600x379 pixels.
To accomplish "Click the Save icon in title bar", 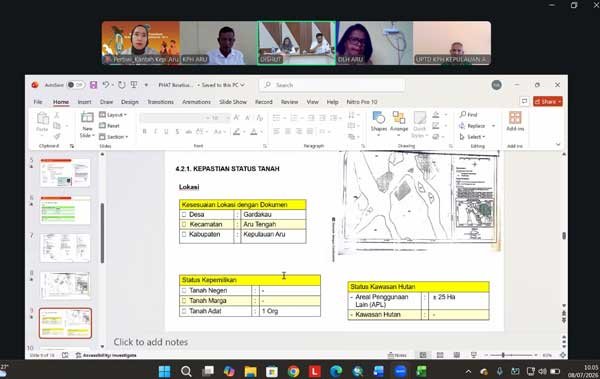I will pos(93,85).
